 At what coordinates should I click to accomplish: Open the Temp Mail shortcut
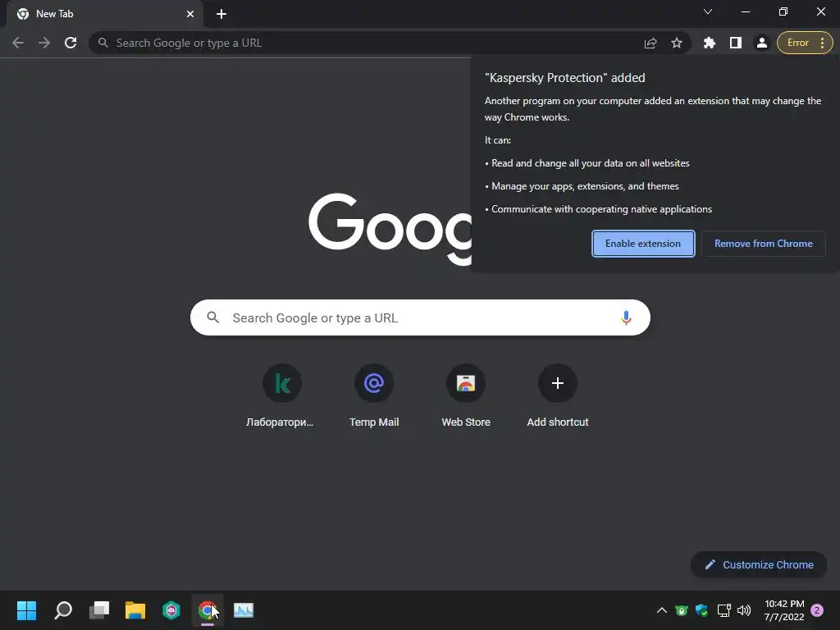coord(374,396)
